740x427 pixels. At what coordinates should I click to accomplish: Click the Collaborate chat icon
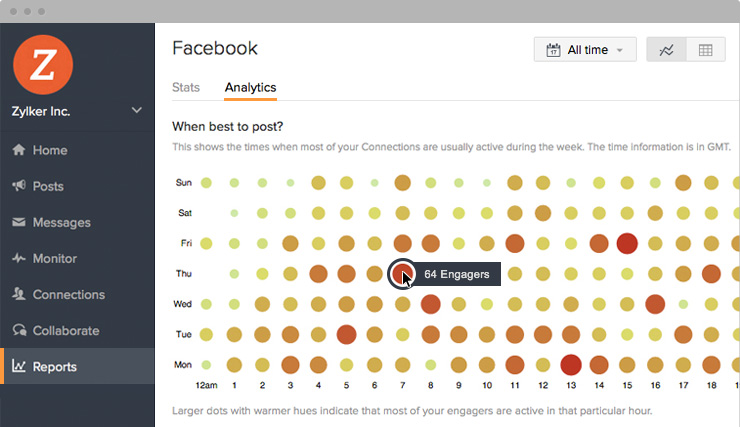19,330
